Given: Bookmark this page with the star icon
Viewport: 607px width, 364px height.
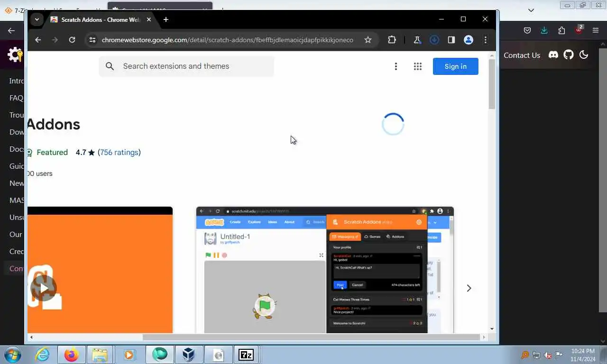Looking at the screenshot, I should tap(368, 40).
